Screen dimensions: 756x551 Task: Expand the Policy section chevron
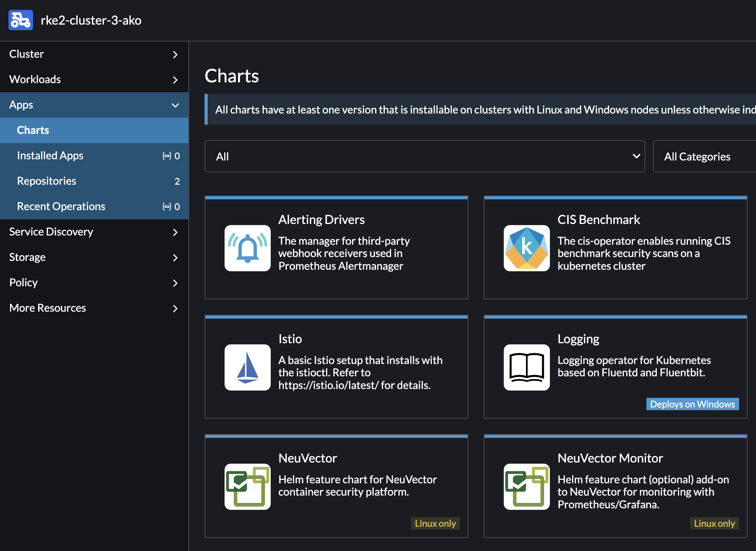pyautogui.click(x=175, y=283)
